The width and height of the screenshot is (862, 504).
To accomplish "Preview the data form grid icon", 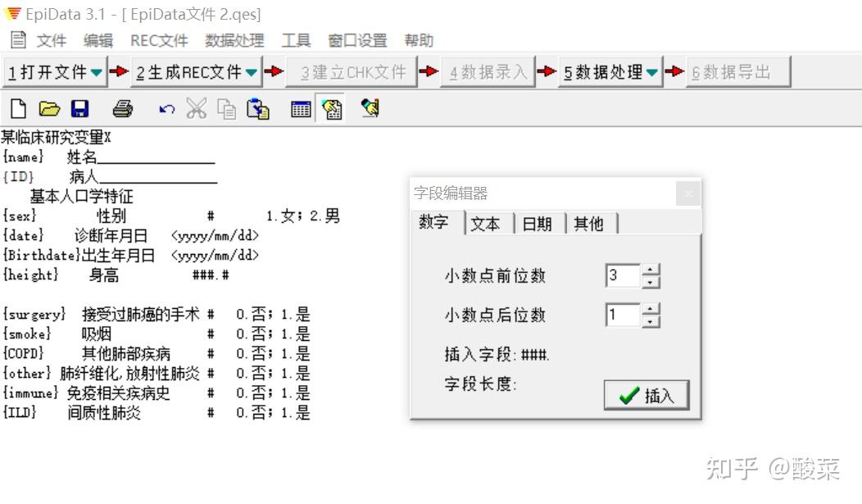I will point(302,107).
